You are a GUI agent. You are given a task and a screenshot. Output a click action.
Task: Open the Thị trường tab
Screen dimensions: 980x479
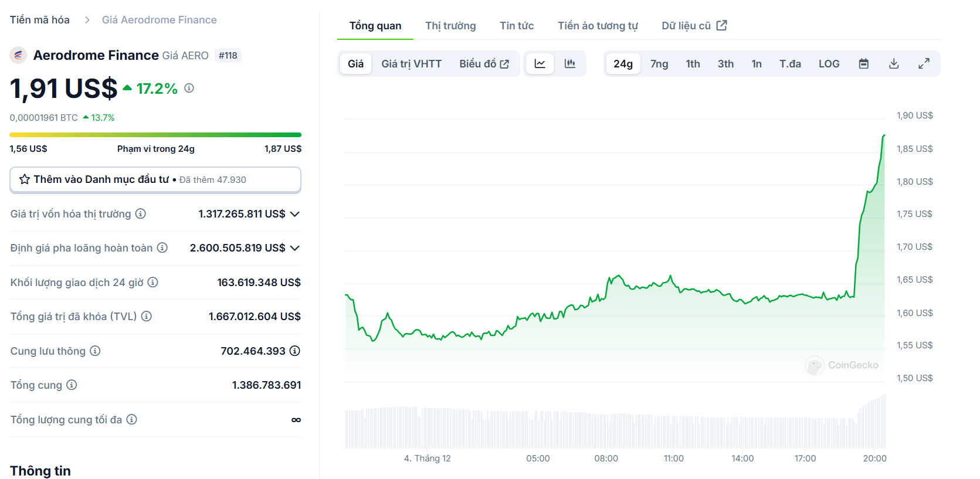coord(450,25)
